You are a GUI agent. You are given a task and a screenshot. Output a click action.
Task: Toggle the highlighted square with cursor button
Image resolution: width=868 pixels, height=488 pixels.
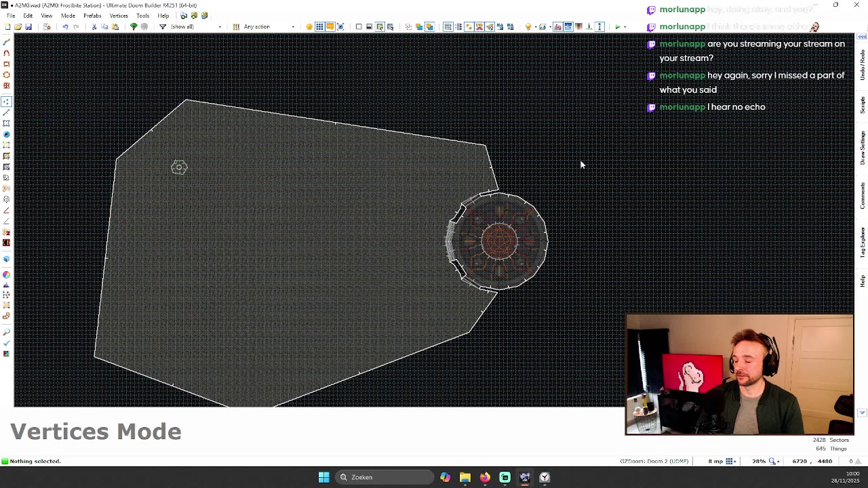pos(380,26)
